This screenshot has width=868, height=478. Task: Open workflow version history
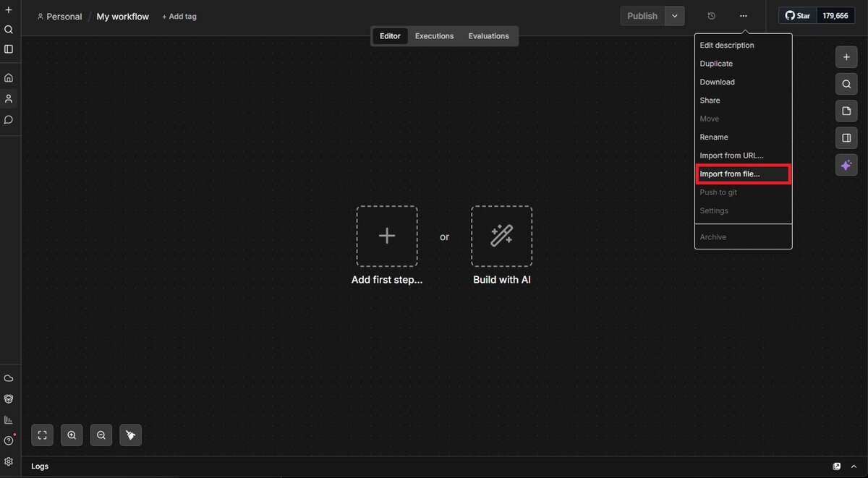point(711,15)
